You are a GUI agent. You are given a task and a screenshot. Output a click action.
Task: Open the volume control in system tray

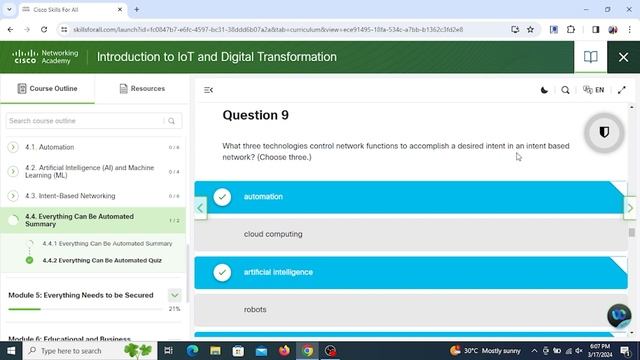579,351
